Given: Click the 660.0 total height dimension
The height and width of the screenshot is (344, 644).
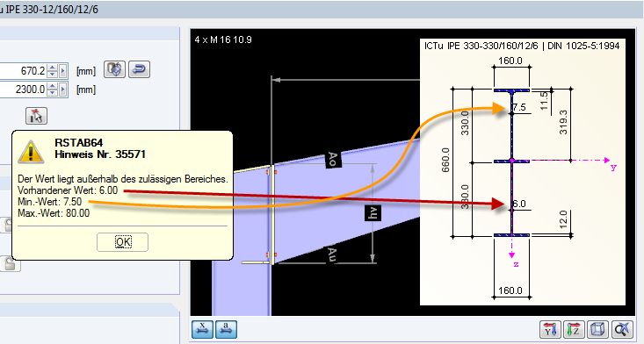Looking at the screenshot, I should coord(445,160).
